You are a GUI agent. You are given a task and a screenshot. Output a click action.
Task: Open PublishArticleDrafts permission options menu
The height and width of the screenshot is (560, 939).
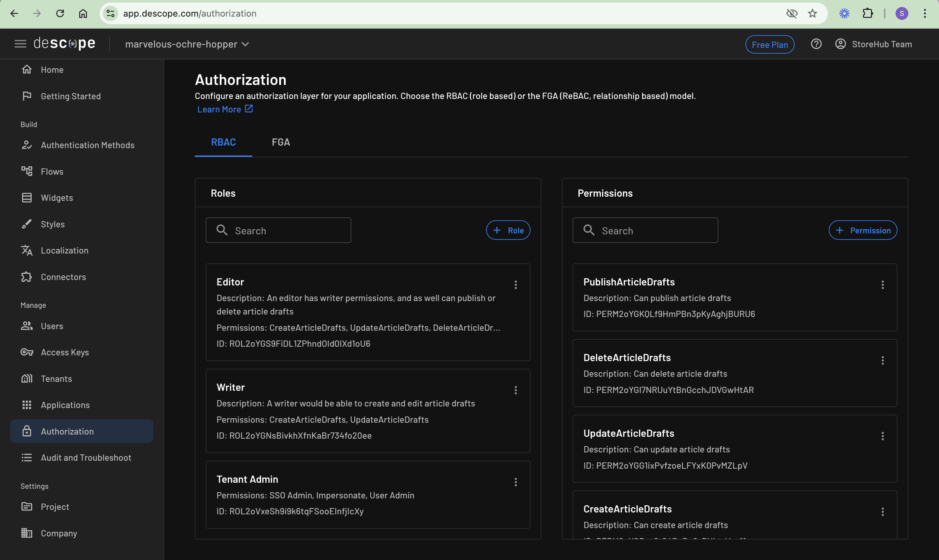pos(882,284)
